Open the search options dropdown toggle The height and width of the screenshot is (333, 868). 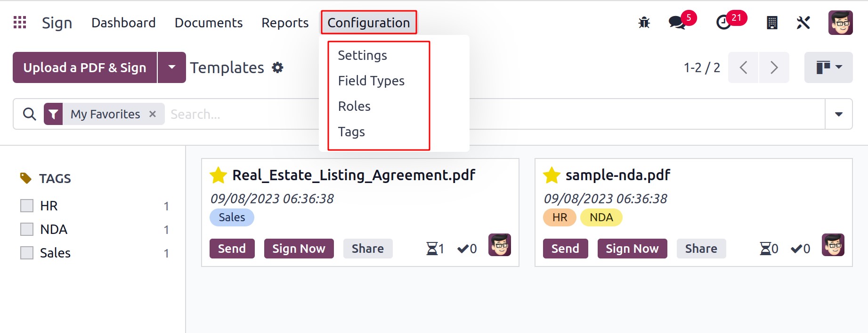point(839,114)
